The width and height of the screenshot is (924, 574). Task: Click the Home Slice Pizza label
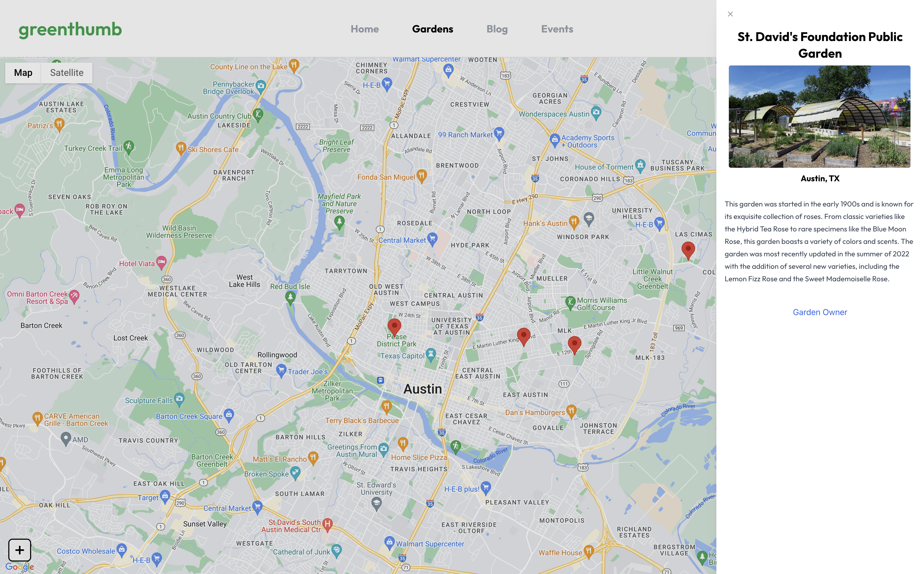tap(419, 457)
